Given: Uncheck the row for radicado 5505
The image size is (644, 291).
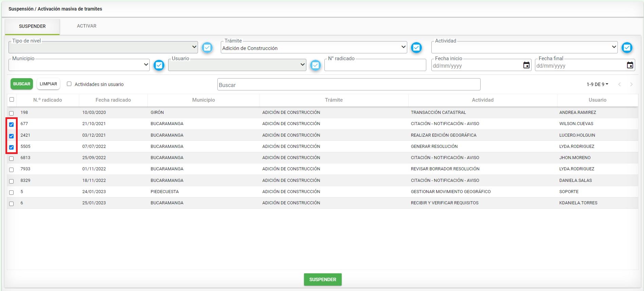Looking at the screenshot, I should click(12, 147).
